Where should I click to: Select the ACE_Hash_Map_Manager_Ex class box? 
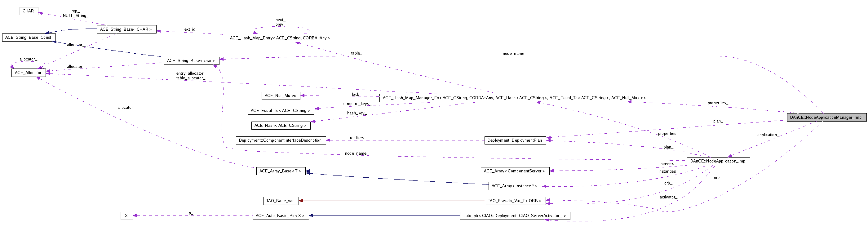pyautogui.click(x=515, y=98)
